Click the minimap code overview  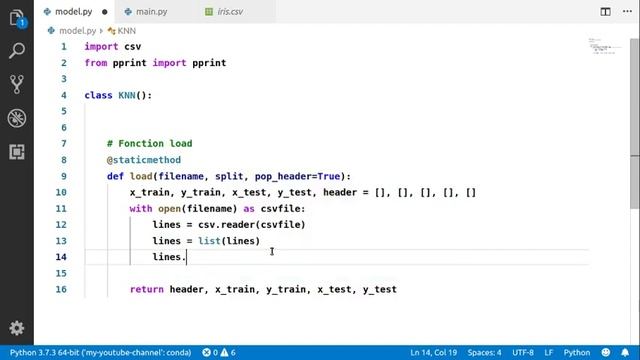605,46
